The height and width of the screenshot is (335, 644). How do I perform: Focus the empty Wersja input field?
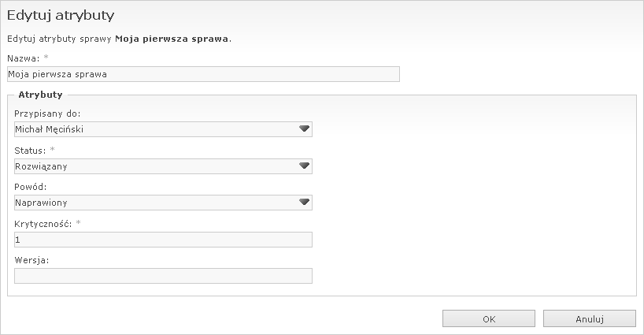click(163, 276)
